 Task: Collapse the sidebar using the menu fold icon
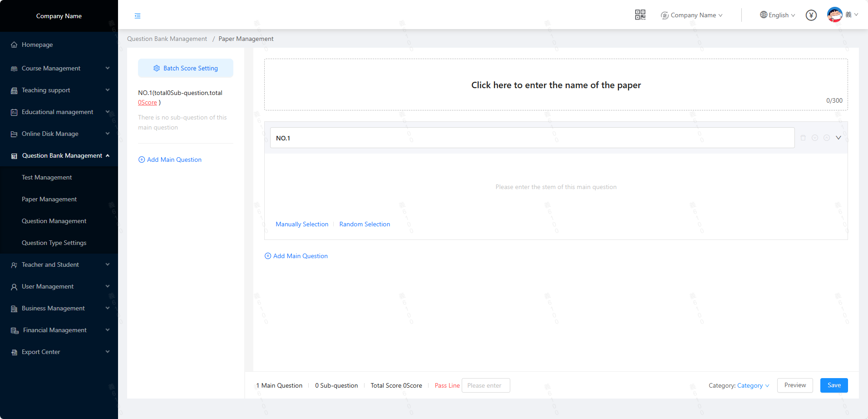(138, 16)
